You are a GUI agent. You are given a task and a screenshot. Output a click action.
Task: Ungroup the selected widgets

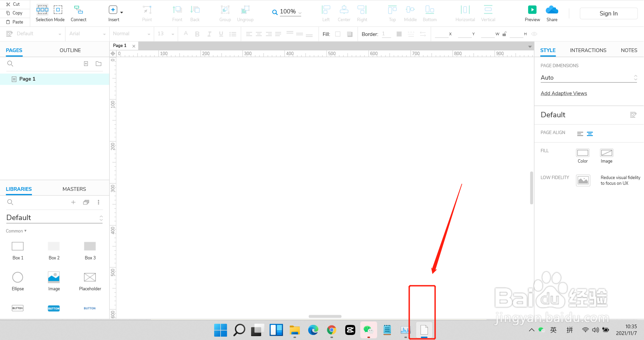[x=245, y=13]
